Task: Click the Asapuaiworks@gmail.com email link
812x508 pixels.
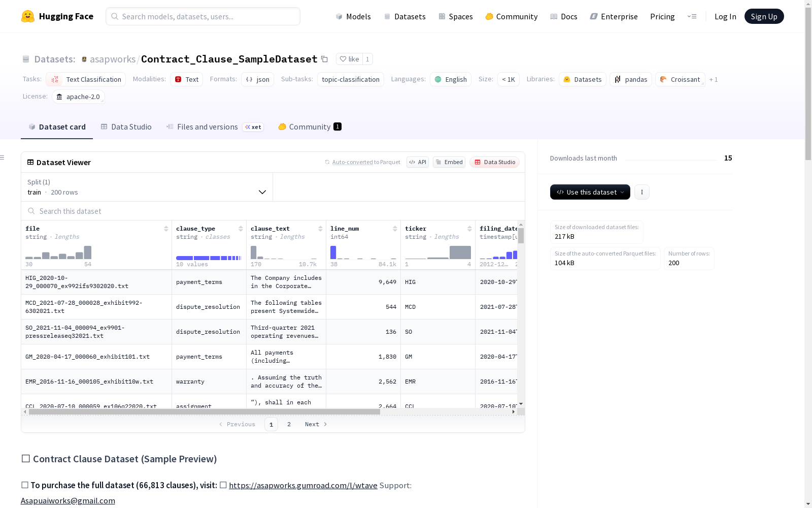Action: pyautogui.click(x=68, y=500)
